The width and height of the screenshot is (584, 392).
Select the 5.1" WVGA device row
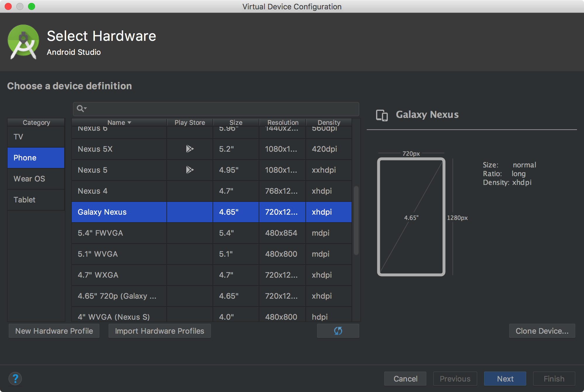[x=212, y=254]
